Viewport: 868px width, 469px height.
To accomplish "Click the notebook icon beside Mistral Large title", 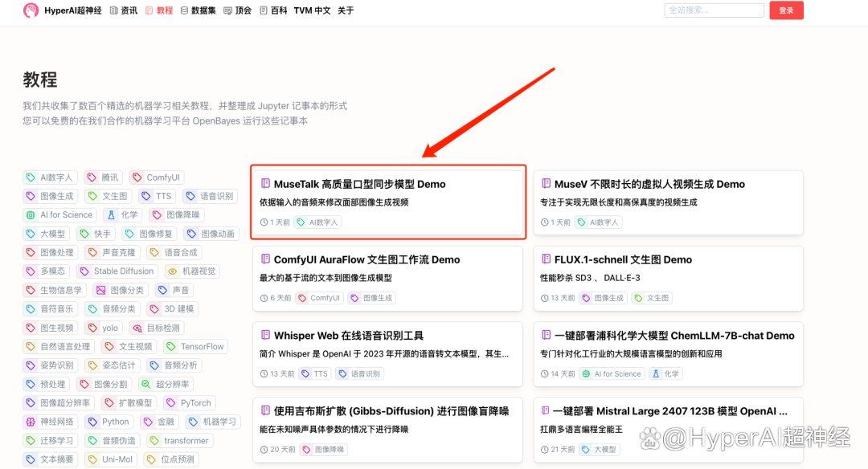I will click(545, 410).
